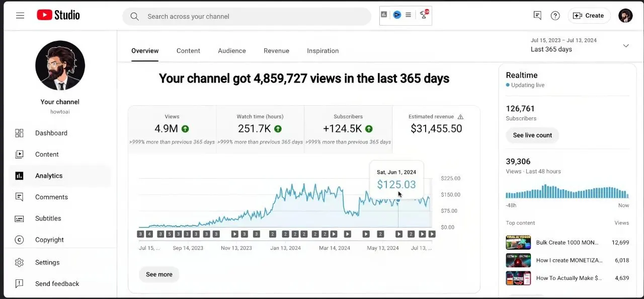The width and height of the screenshot is (644, 299).
Task: Click the estimated revenue warning triangle icon
Action: [460, 117]
